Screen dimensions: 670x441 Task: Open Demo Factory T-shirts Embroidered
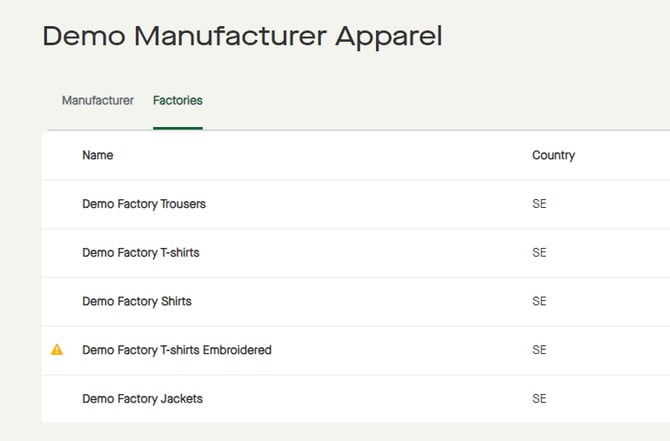(x=177, y=350)
